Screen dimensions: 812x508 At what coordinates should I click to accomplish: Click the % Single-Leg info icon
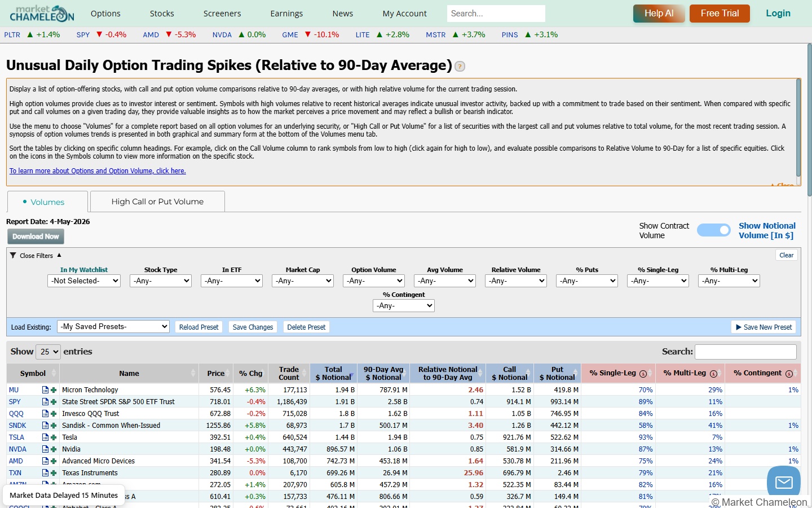[643, 374]
